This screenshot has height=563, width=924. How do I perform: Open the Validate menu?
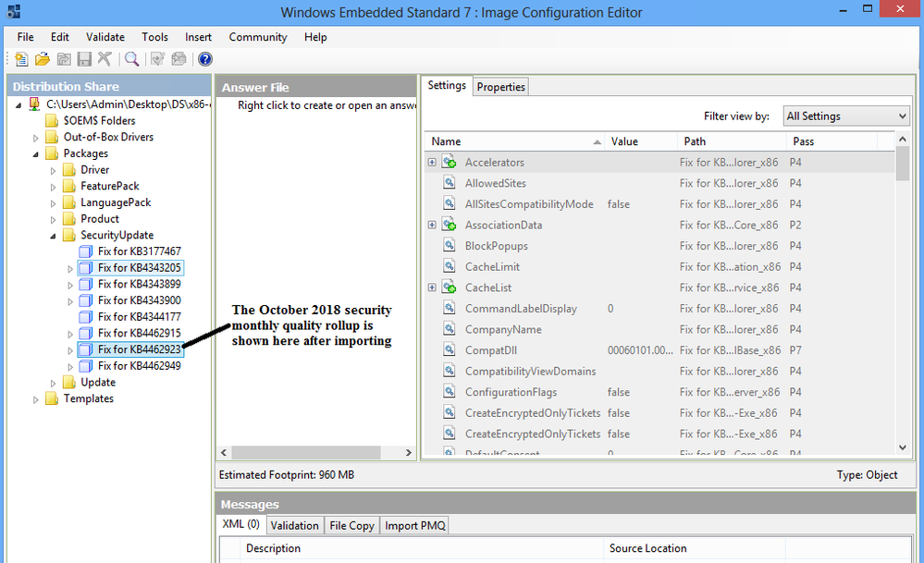(105, 37)
